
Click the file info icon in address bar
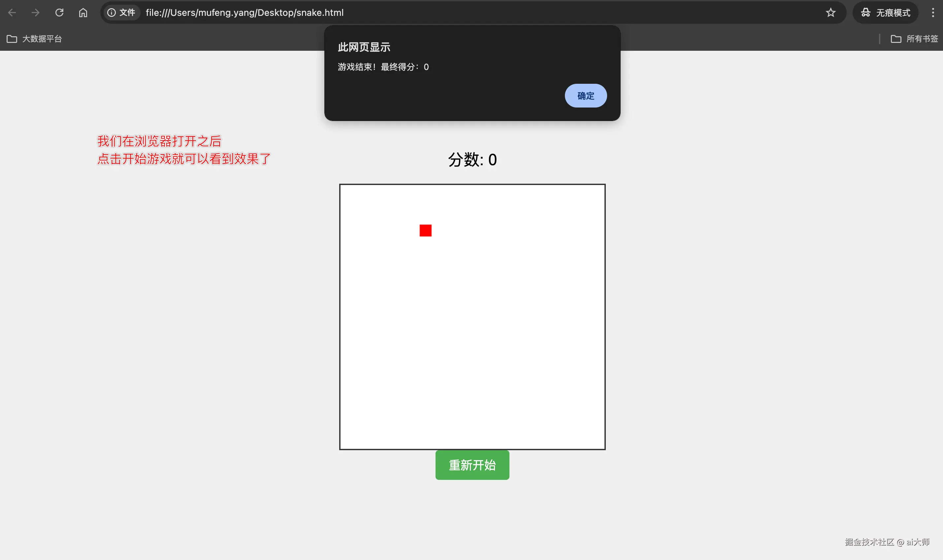click(x=112, y=13)
